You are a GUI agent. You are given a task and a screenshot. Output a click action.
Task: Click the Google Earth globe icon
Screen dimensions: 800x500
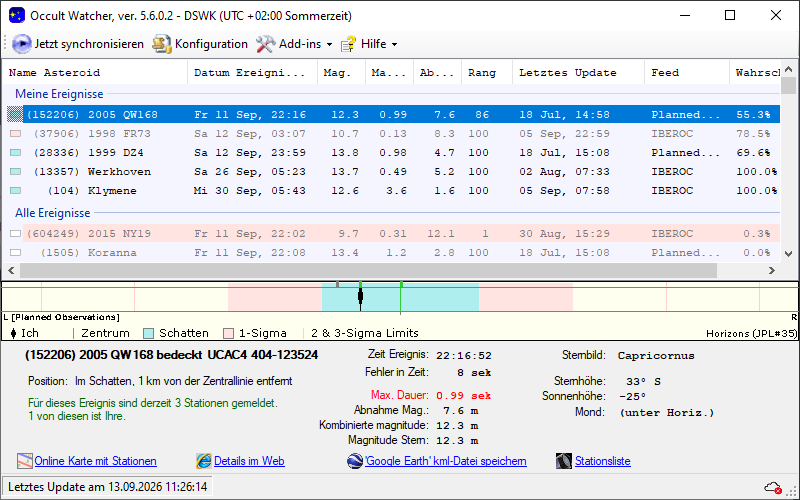(x=355, y=461)
